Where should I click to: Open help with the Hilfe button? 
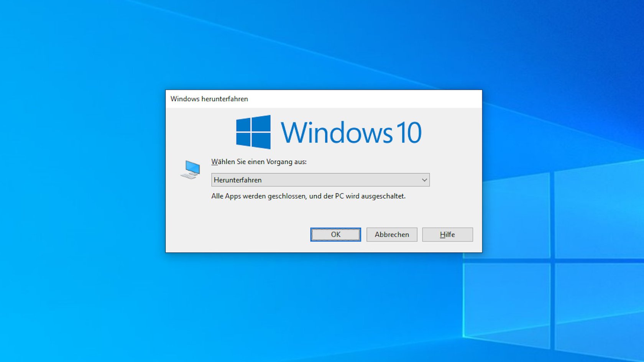click(x=447, y=234)
